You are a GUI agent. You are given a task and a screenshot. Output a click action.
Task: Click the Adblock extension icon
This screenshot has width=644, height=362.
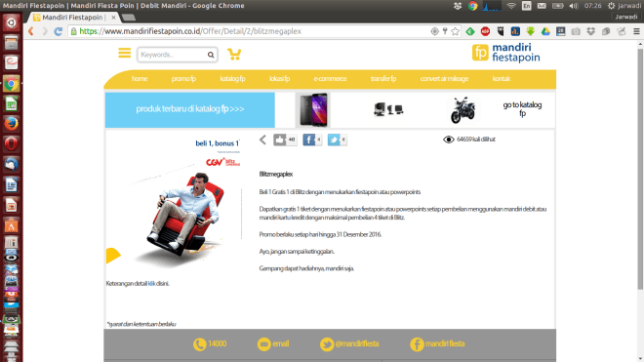[x=485, y=31]
